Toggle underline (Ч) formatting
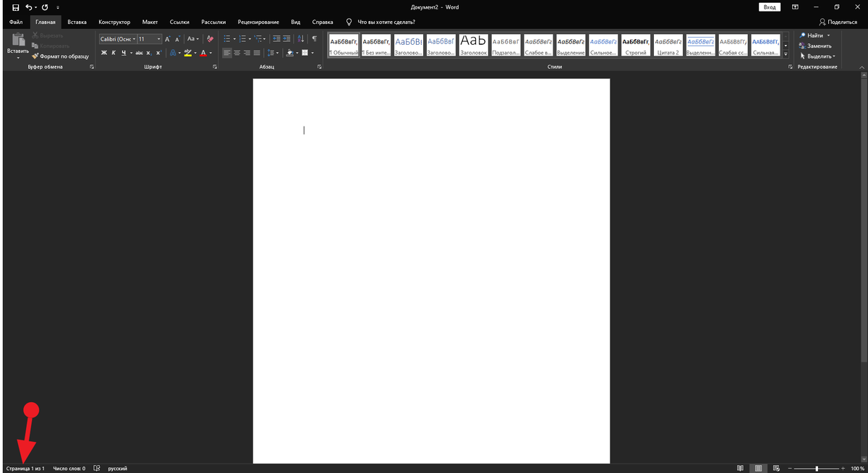This screenshot has width=868, height=473. (123, 53)
